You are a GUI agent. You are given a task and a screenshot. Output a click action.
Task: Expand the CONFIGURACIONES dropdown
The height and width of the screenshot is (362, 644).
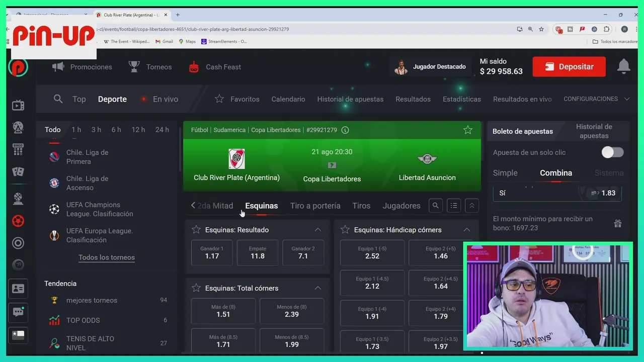(x=597, y=99)
